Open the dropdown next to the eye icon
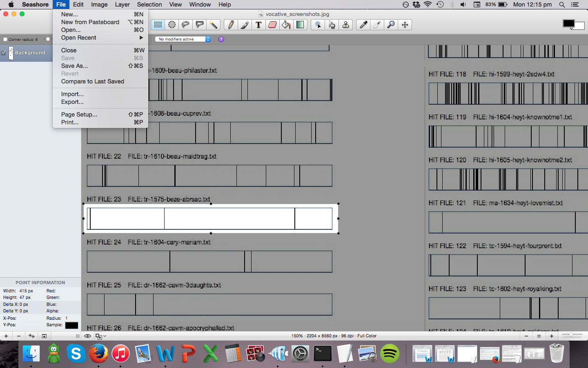588x368 pixels. coord(100,336)
